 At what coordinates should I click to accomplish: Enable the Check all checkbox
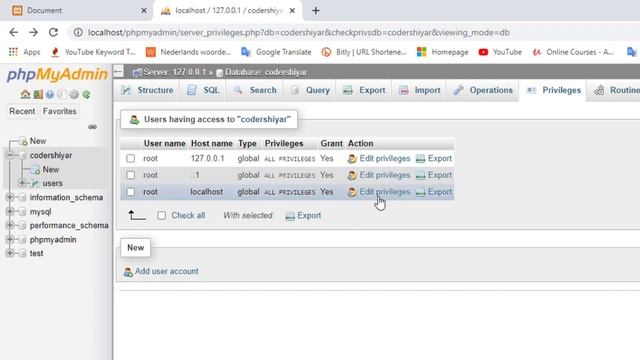coord(162,216)
